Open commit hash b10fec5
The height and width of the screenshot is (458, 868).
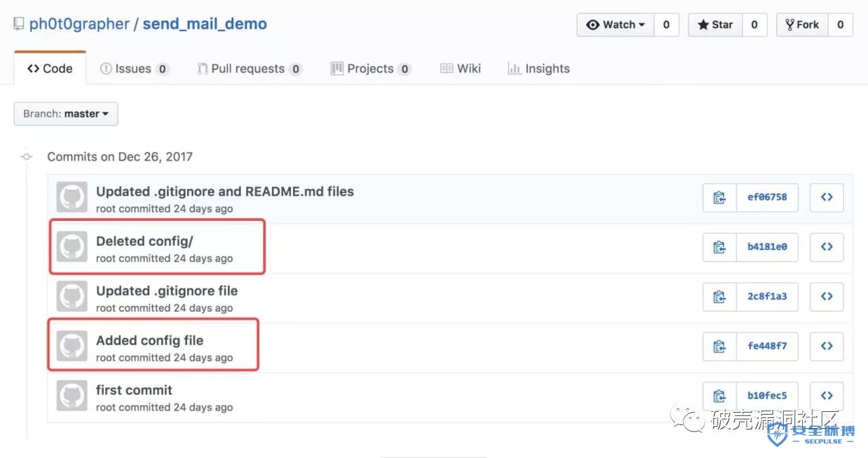click(x=767, y=396)
